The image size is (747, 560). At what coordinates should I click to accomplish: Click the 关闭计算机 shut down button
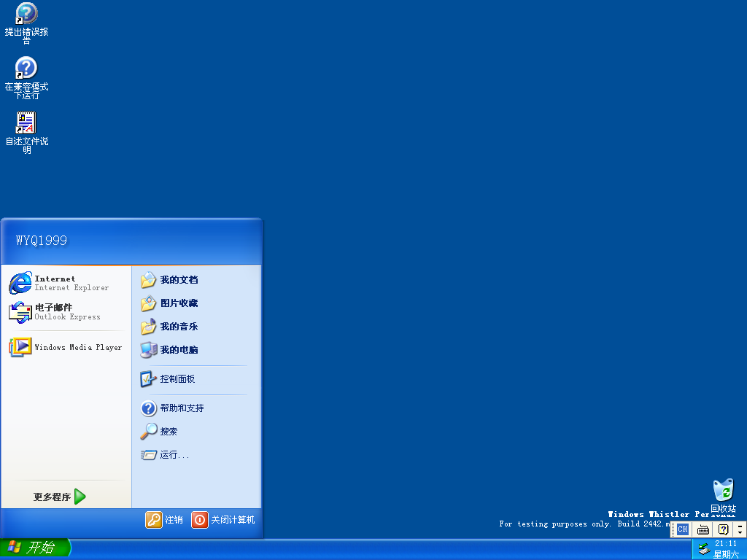pos(223,519)
